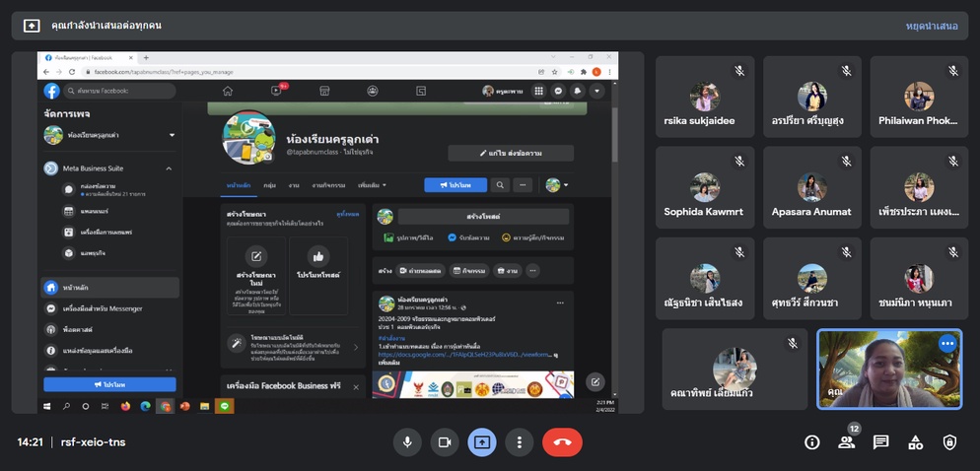The height and width of the screenshot is (471, 980).
Task: Click the Facebook search field
Action: click(x=119, y=91)
